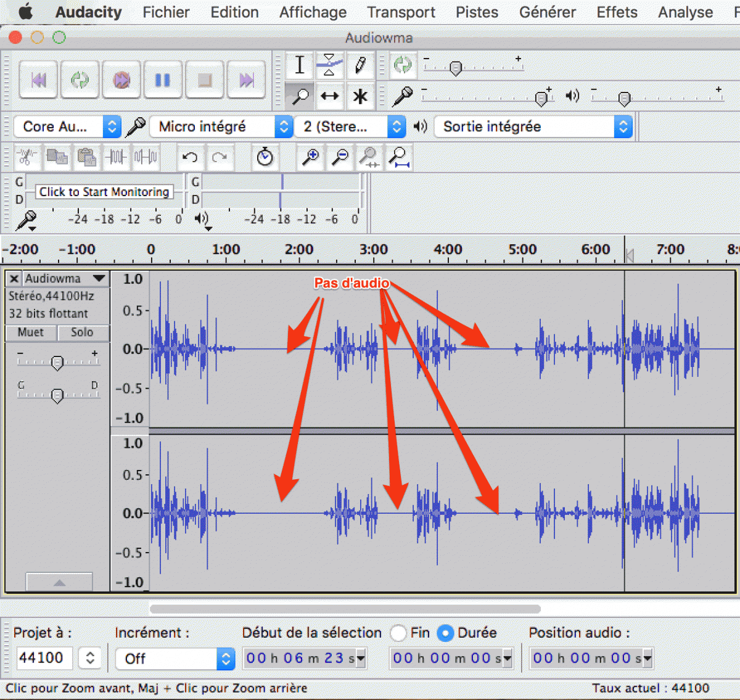Click the Fit Selection zoom icon
This screenshot has height=700, width=740.
pos(369,157)
